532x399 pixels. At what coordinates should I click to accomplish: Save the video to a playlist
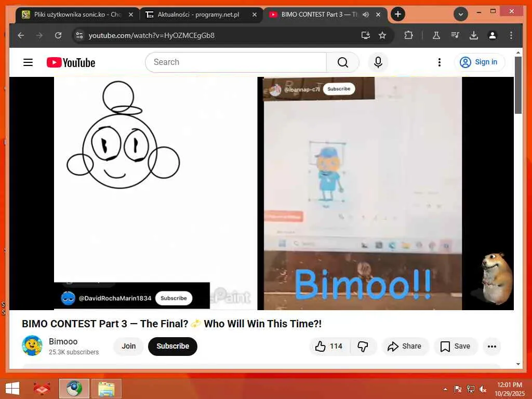coord(455,346)
